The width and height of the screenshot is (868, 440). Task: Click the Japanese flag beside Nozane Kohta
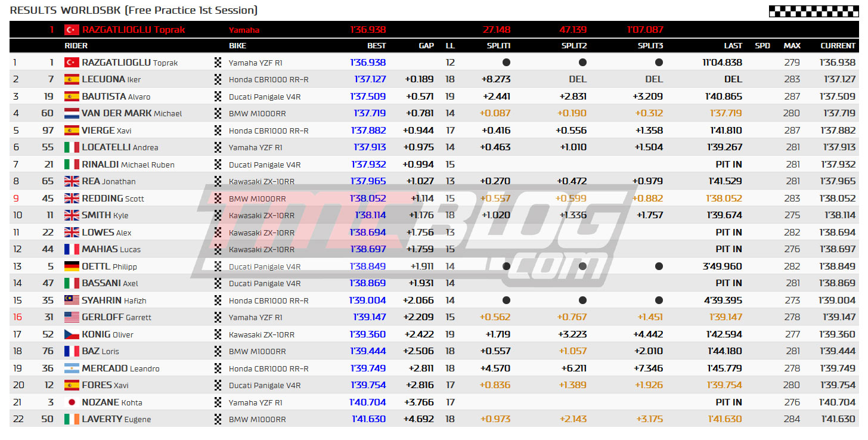pos(72,402)
